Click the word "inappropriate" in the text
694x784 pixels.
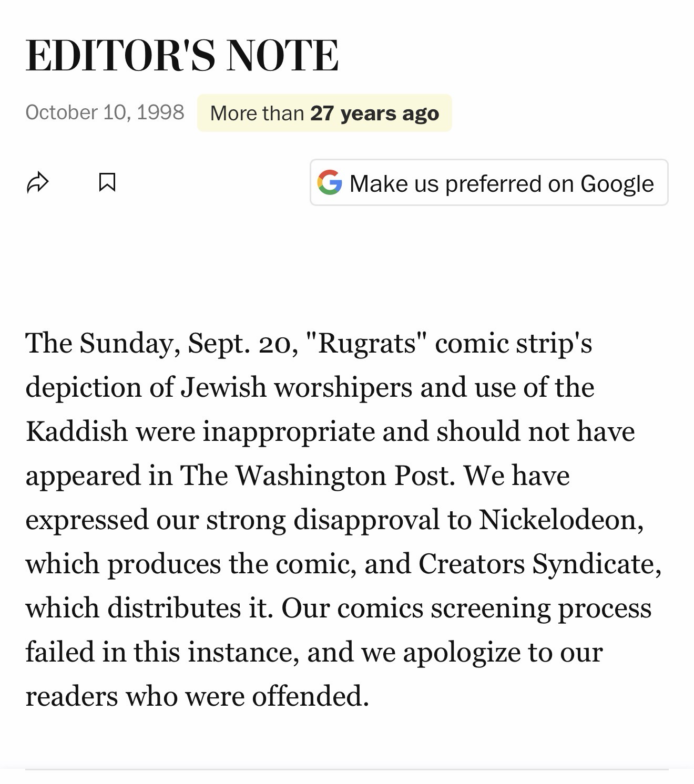[288, 432]
